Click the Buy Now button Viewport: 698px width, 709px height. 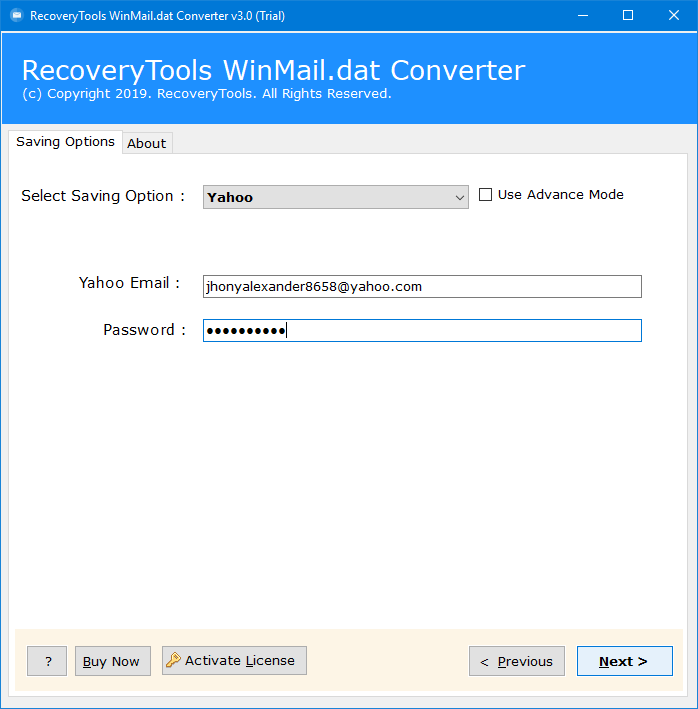[x=113, y=661]
